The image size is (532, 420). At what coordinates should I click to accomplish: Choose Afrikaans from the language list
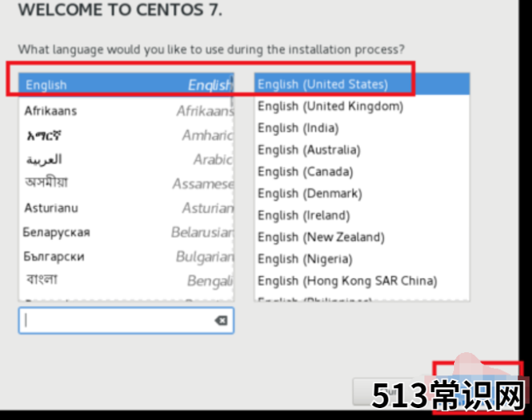[126, 111]
